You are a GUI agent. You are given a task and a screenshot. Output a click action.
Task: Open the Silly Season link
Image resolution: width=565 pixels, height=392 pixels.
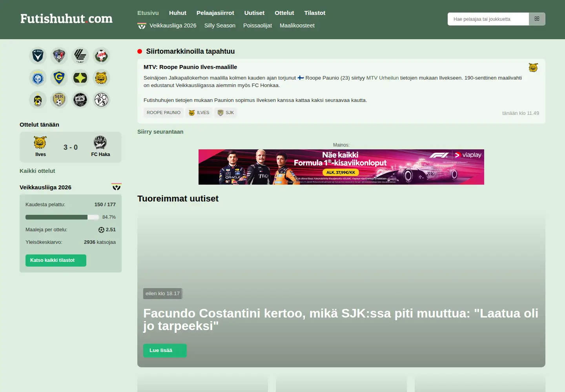220,25
